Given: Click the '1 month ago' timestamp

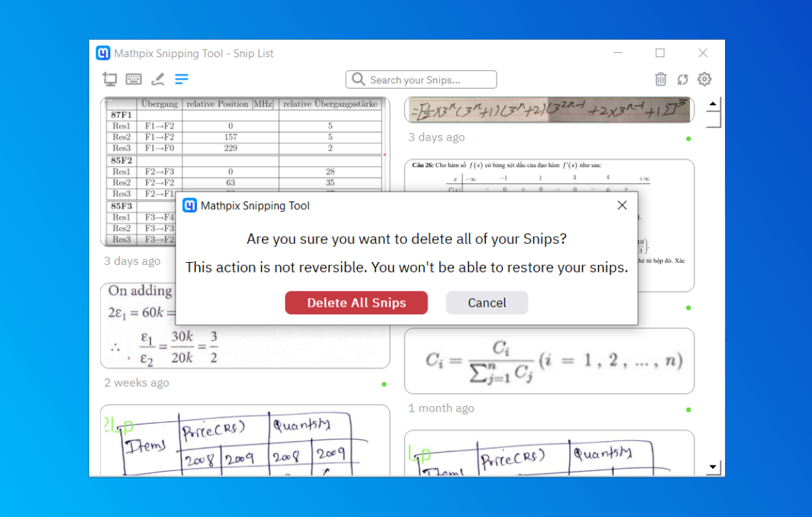Looking at the screenshot, I should point(442,408).
